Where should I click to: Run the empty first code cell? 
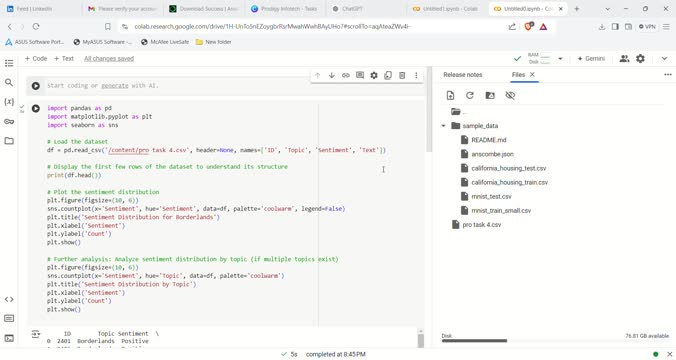(36, 86)
